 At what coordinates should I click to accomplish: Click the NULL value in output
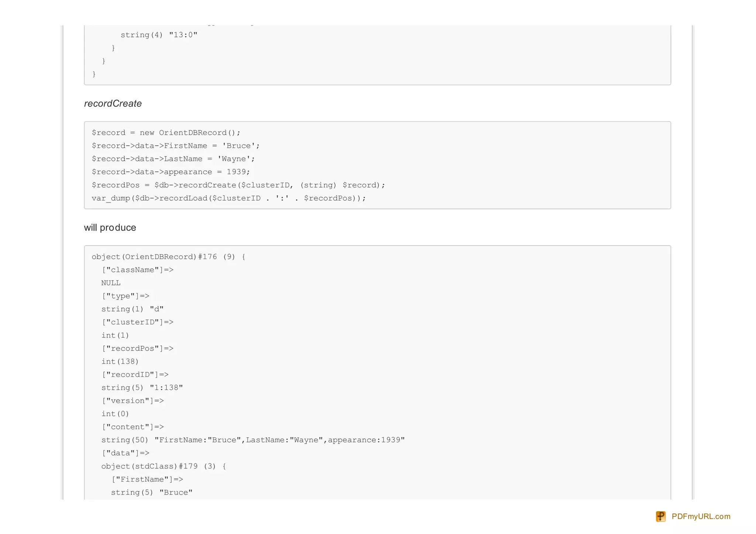pos(111,283)
